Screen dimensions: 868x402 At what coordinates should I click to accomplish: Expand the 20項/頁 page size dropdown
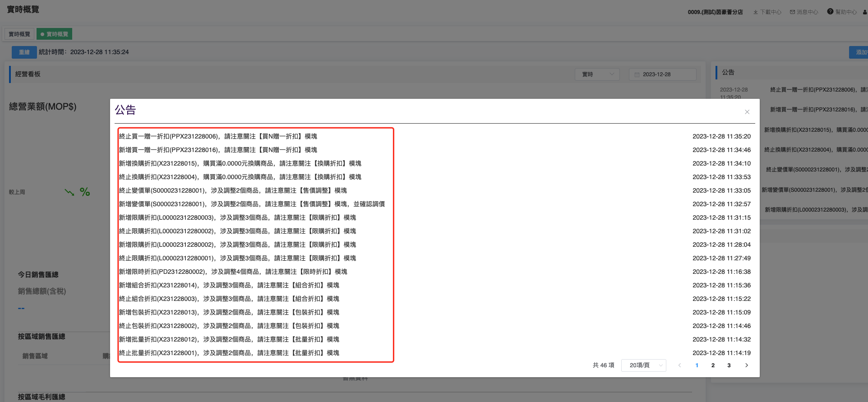tap(643, 365)
